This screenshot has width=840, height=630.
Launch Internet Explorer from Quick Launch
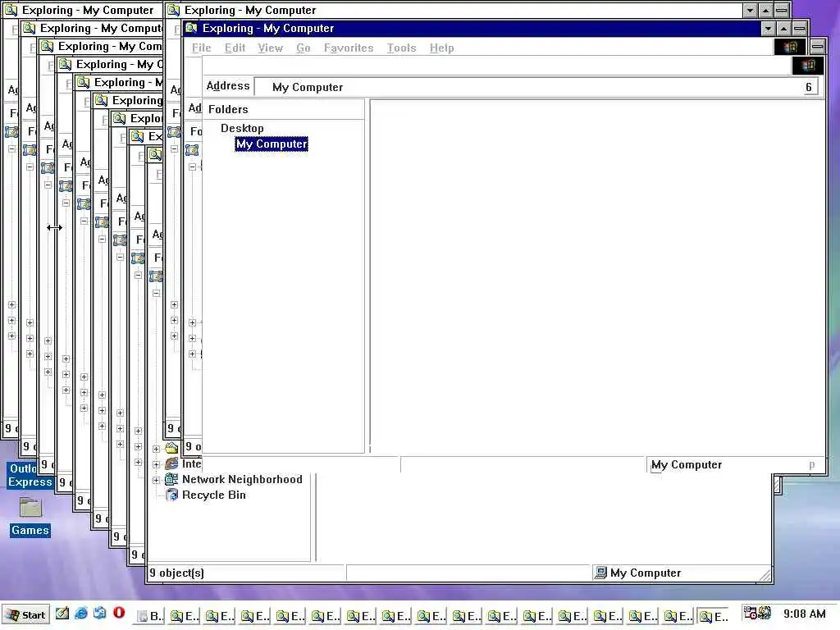pos(81,614)
